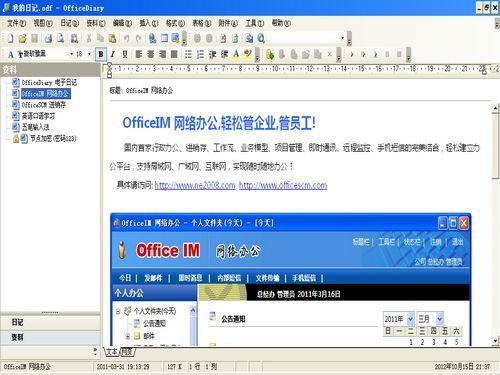Expand formatting toolbar overflow after highlight icon
500x375 pixels.
(257, 54)
